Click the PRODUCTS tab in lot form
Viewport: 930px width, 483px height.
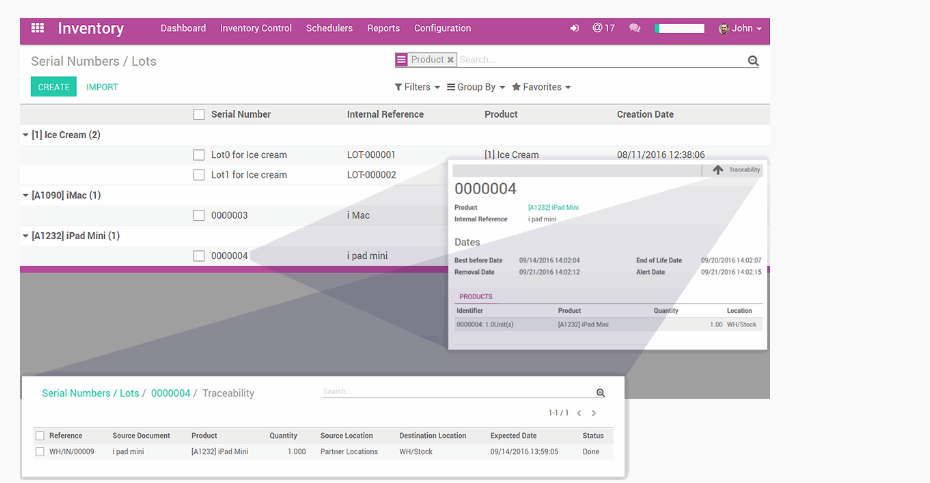tap(476, 297)
